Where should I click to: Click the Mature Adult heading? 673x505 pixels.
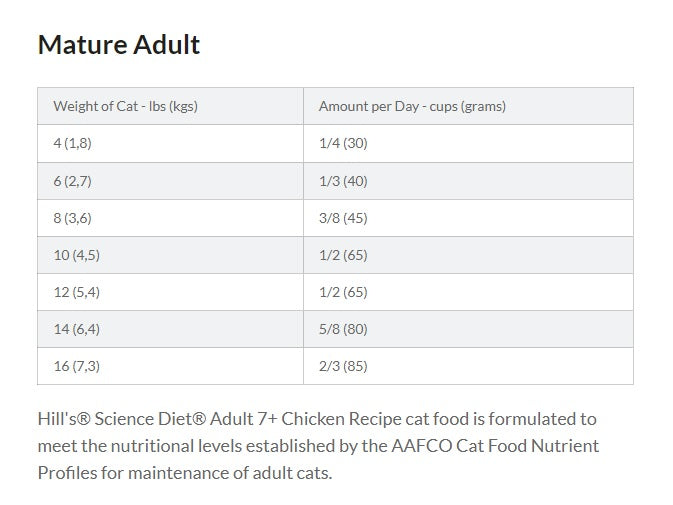(119, 45)
